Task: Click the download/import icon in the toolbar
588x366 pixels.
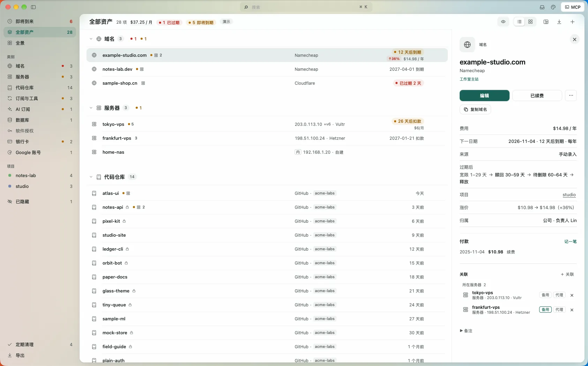Action: coord(559,22)
